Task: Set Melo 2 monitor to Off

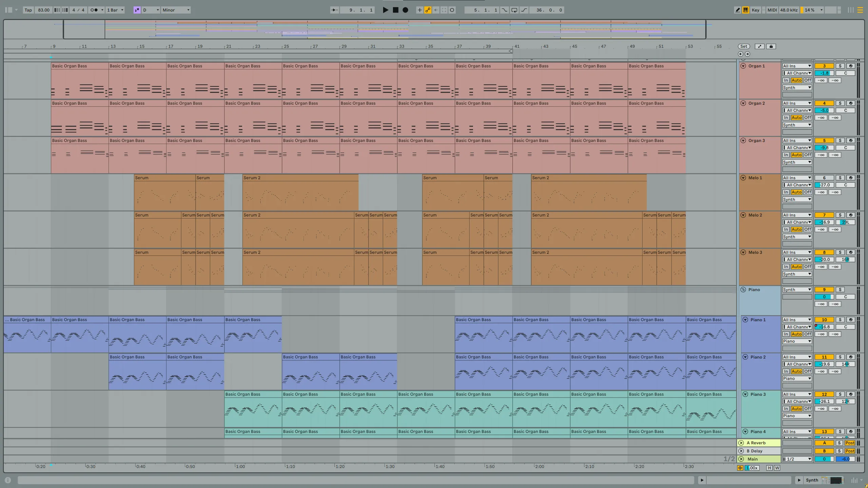Action: (808, 229)
